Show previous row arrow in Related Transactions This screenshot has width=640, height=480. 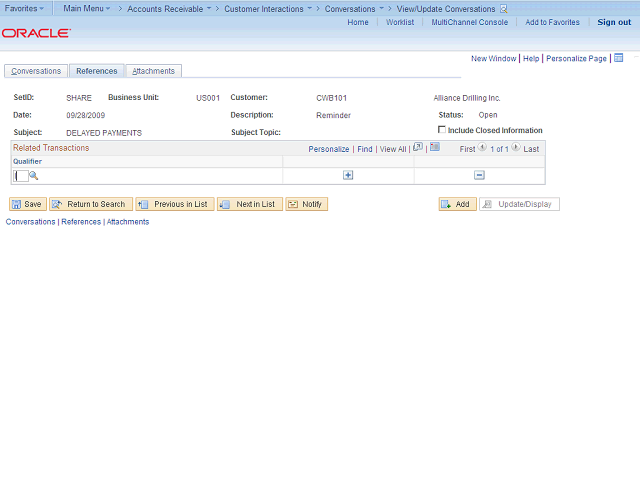pyautogui.click(x=482, y=147)
